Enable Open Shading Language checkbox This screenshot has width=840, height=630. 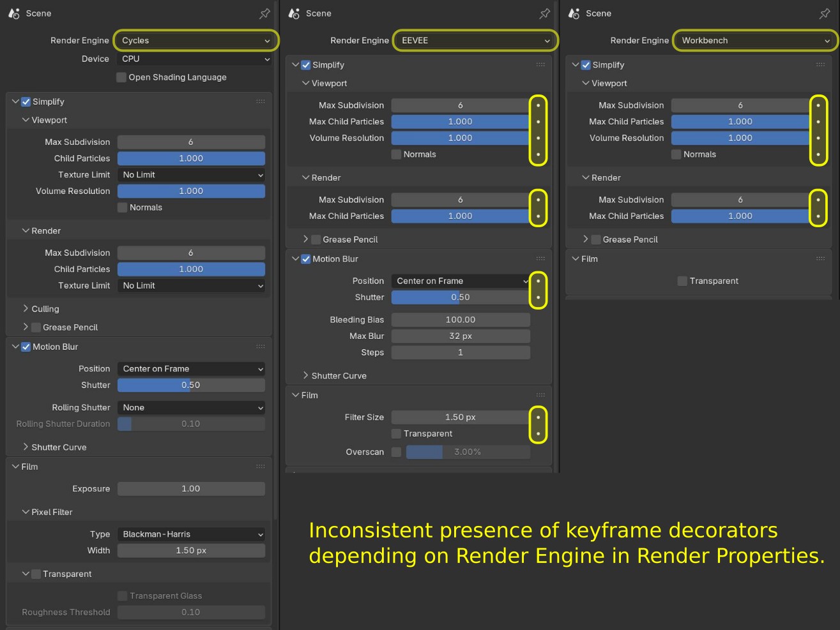(121, 77)
